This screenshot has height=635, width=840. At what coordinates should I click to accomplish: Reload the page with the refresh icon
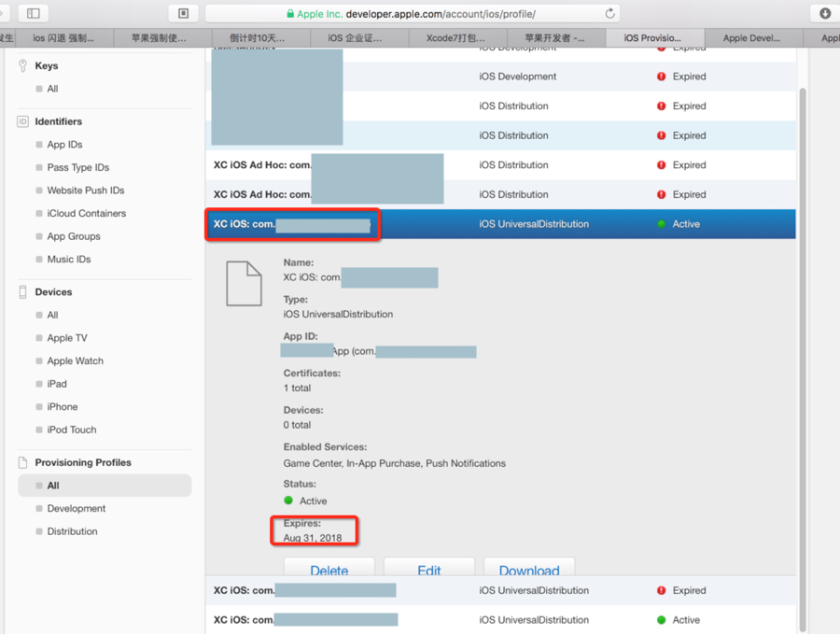click(609, 13)
